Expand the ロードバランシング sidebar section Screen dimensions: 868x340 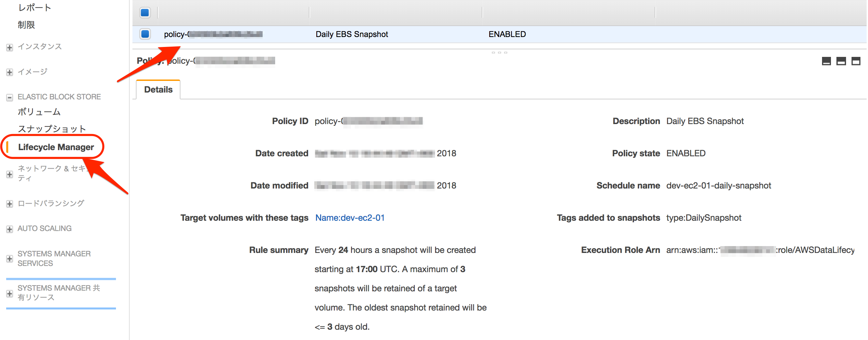(x=9, y=203)
